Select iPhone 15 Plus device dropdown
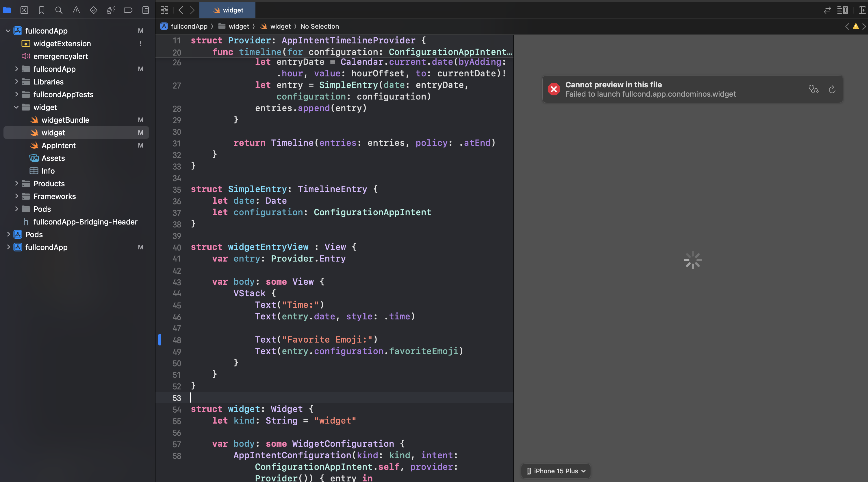868x482 pixels. [x=555, y=471]
